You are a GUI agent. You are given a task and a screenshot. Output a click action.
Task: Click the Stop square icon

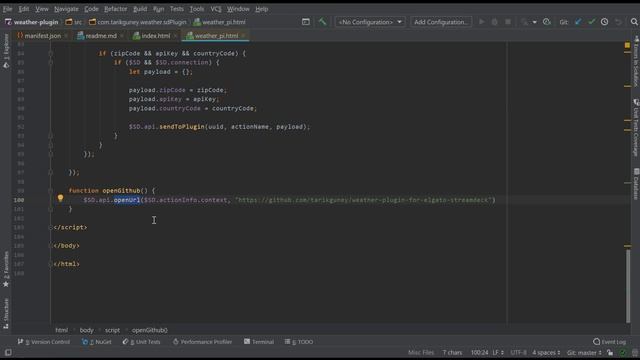508,22
